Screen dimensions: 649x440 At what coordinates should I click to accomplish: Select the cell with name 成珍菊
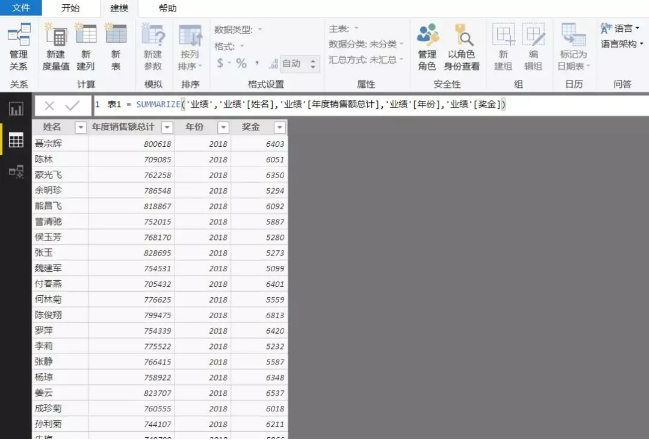pos(60,409)
